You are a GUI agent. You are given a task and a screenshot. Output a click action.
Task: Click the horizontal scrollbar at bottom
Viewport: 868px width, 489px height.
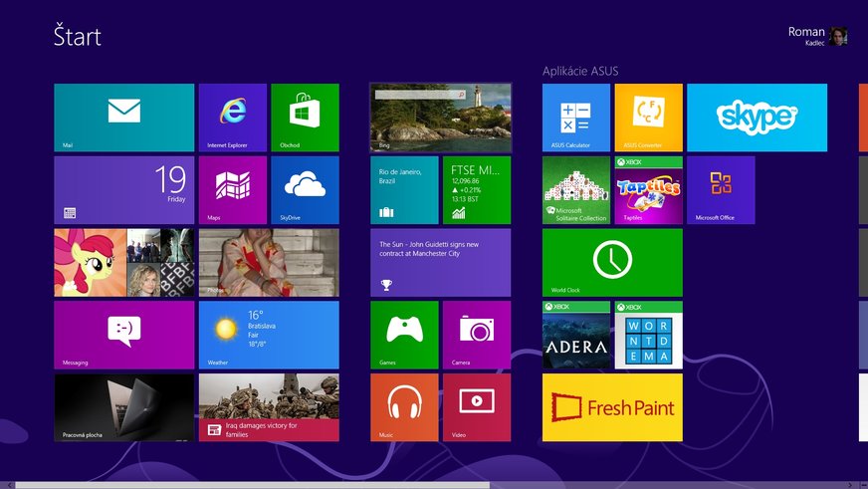tap(249, 485)
